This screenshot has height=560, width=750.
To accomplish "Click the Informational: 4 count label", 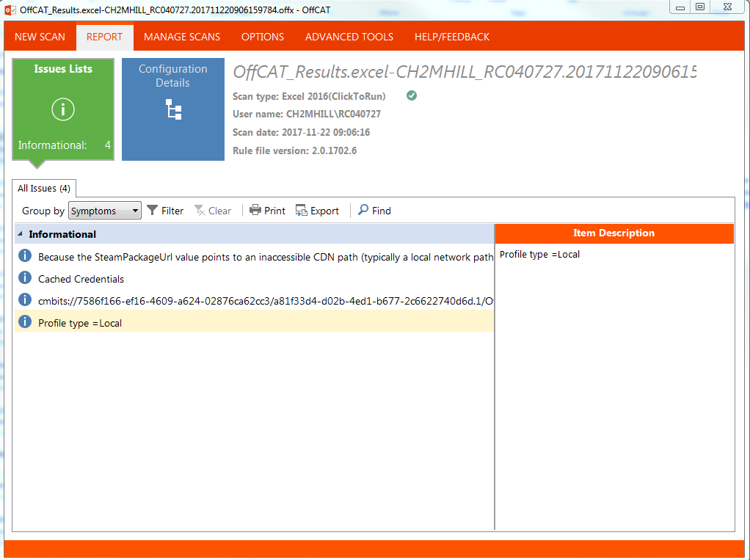I will (64, 145).
